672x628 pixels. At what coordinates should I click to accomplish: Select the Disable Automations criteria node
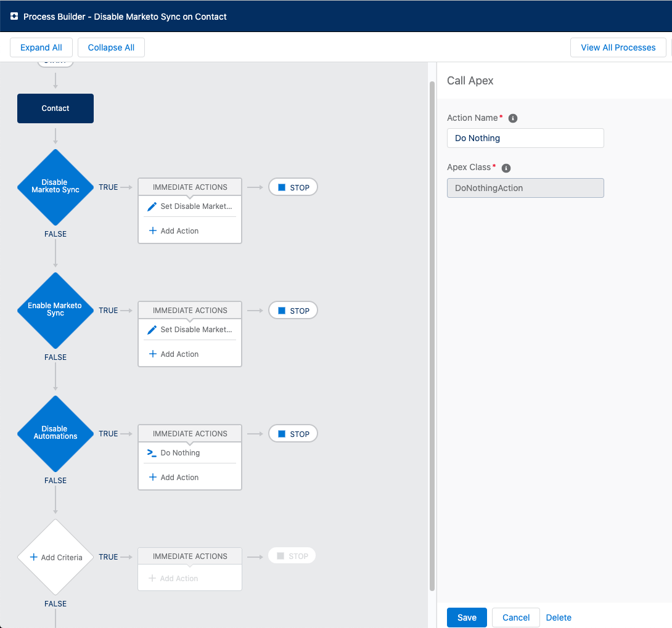[55, 433]
